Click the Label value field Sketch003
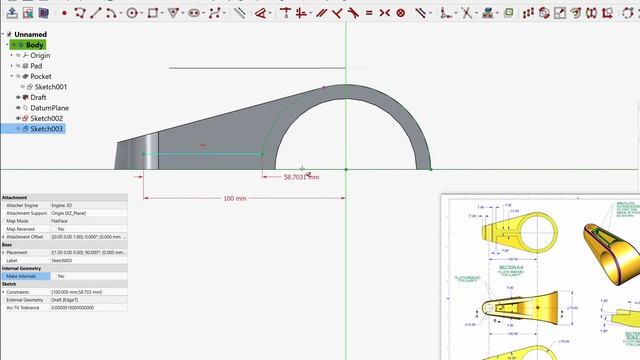 (89, 260)
